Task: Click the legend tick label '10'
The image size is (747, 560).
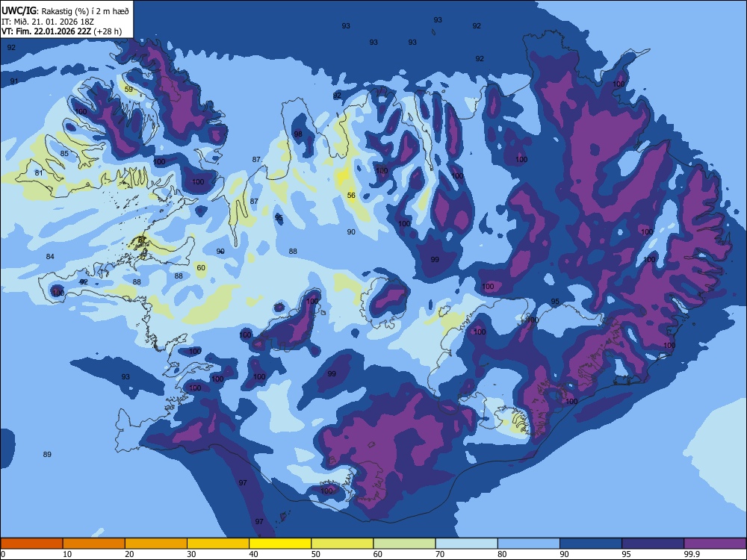Action: (67, 554)
